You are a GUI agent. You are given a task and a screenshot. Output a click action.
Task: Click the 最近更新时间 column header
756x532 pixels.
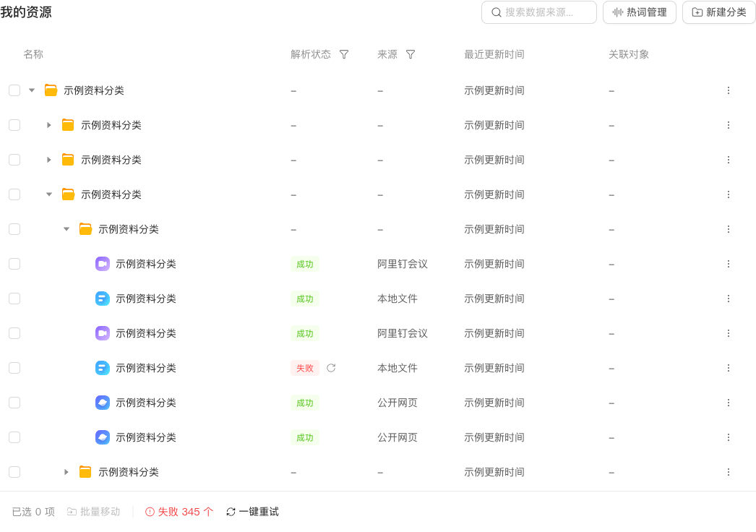494,54
